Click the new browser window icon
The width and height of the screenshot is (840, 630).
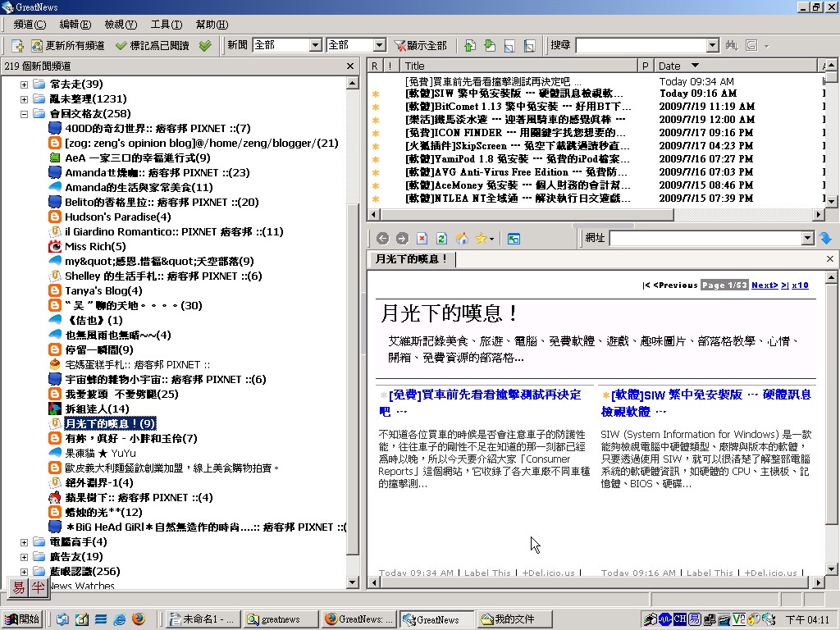click(514, 239)
